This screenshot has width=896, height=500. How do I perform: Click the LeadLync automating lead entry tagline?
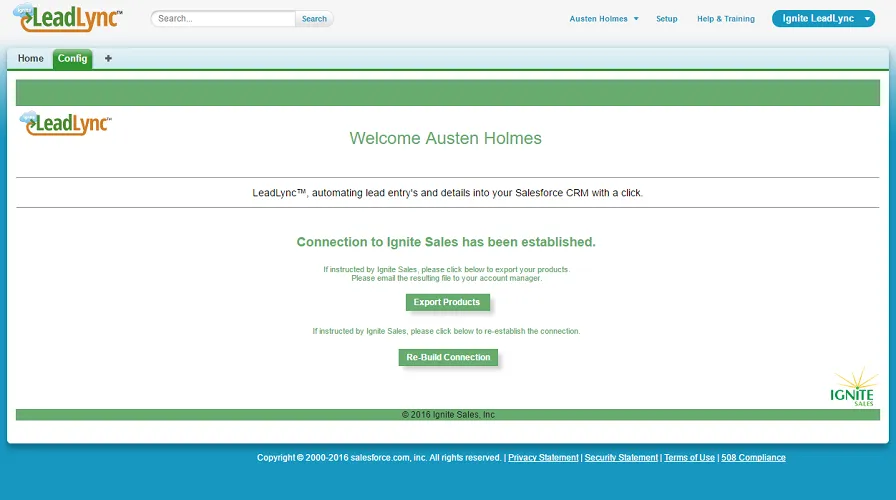447,193
